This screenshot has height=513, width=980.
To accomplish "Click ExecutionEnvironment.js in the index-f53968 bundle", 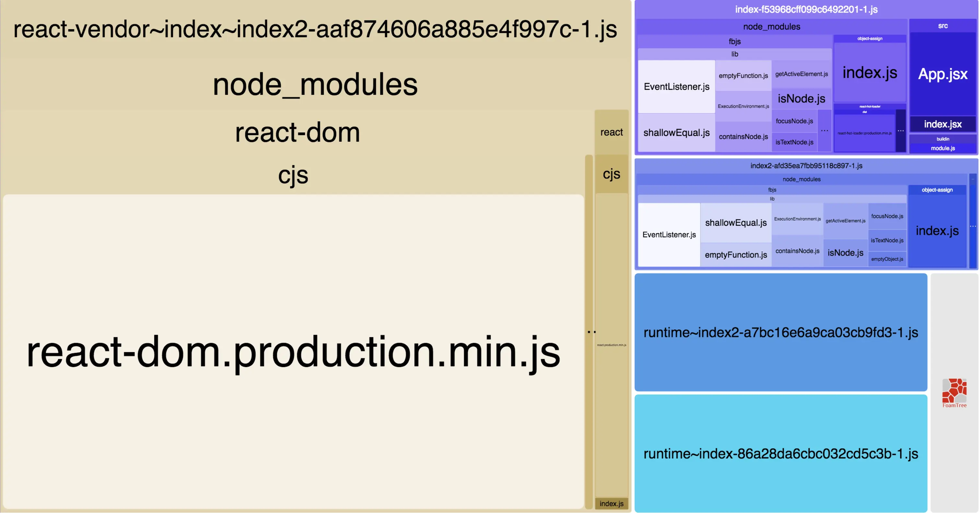I will [743, 106].
